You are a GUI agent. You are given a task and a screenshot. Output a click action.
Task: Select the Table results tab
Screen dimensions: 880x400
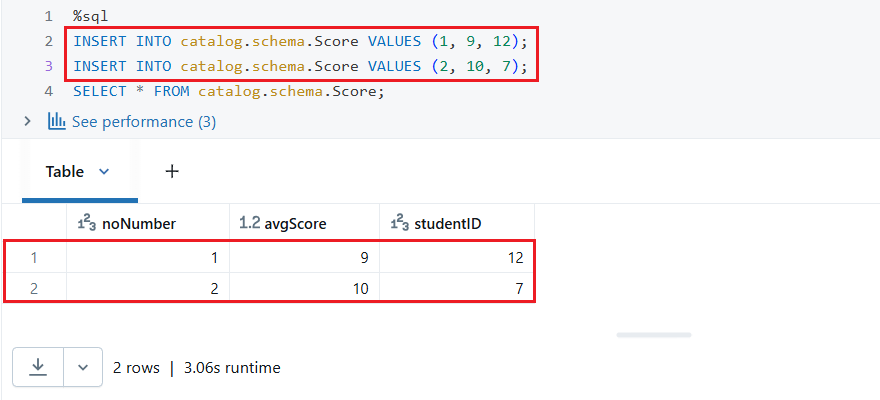pyautogui.click(x=66, y=172)
